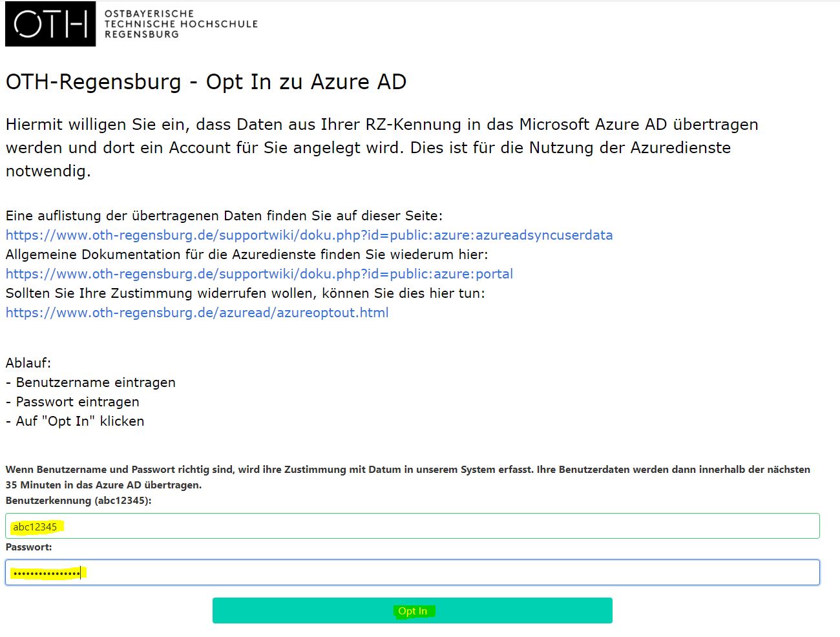The image size is (840, 637).
Task: Click the sentence "Sollten Sie Ihre Zustimmung widerrufen wollen"
Action: [245, 293]
